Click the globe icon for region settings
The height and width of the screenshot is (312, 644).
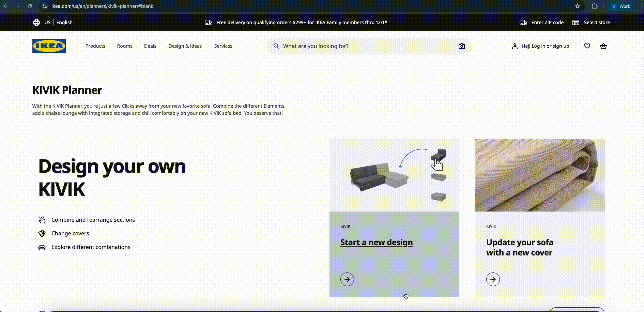pos(36,22)
